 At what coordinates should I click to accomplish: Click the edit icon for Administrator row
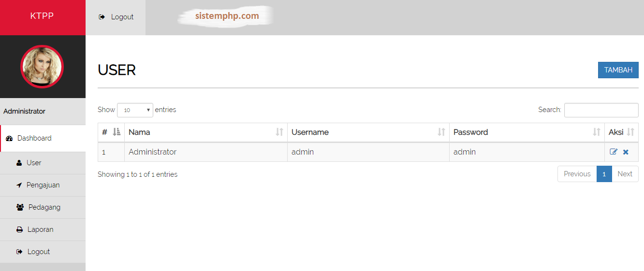614,152
